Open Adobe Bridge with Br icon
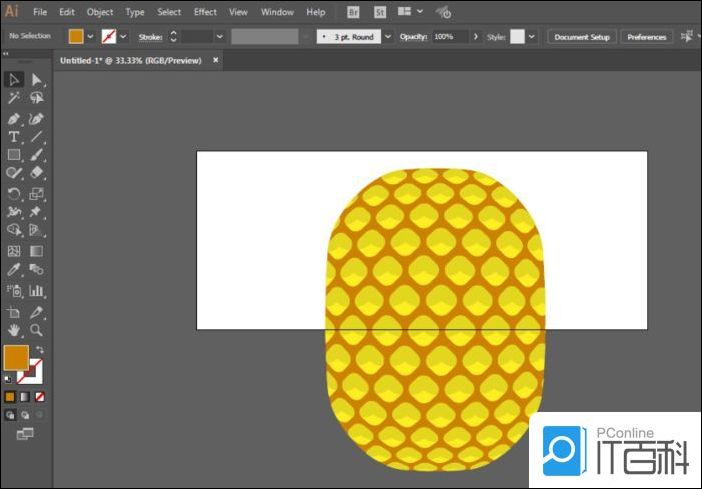 (354, 12)
